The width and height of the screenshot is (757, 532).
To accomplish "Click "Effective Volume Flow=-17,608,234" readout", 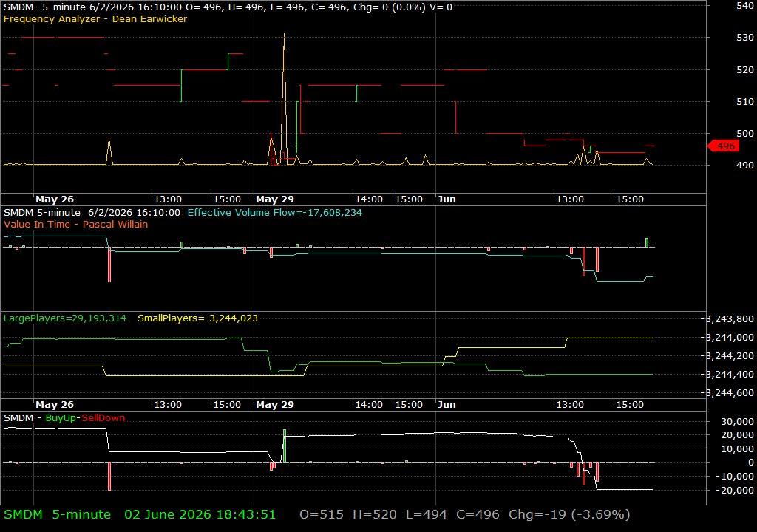I will pos(275,212).
